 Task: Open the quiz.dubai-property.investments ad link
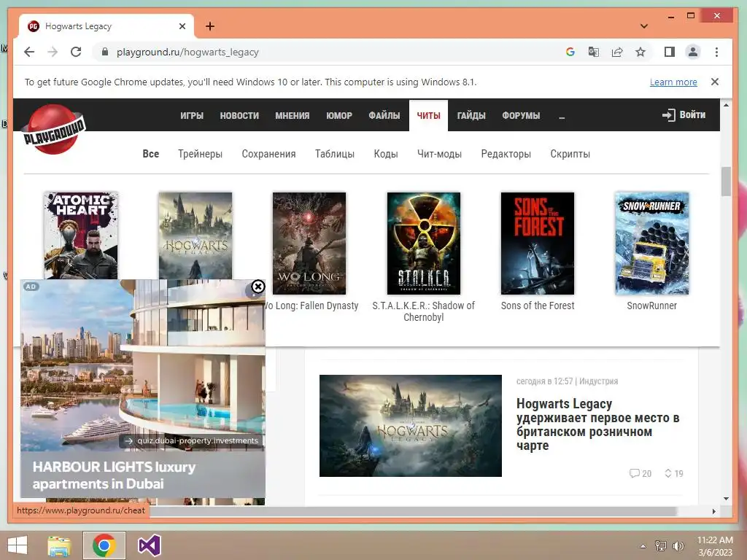pos(193,440)
